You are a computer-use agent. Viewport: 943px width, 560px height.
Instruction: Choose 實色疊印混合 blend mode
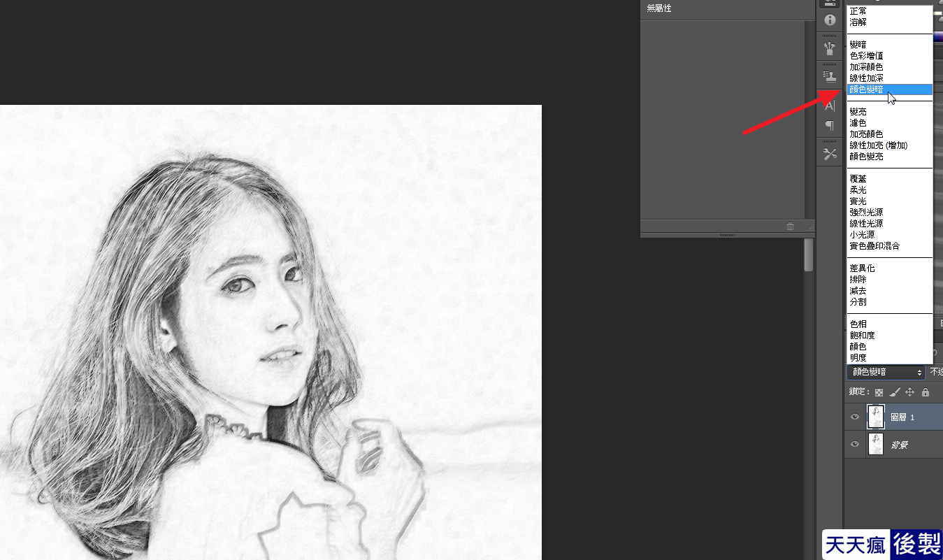pos(890,246)
